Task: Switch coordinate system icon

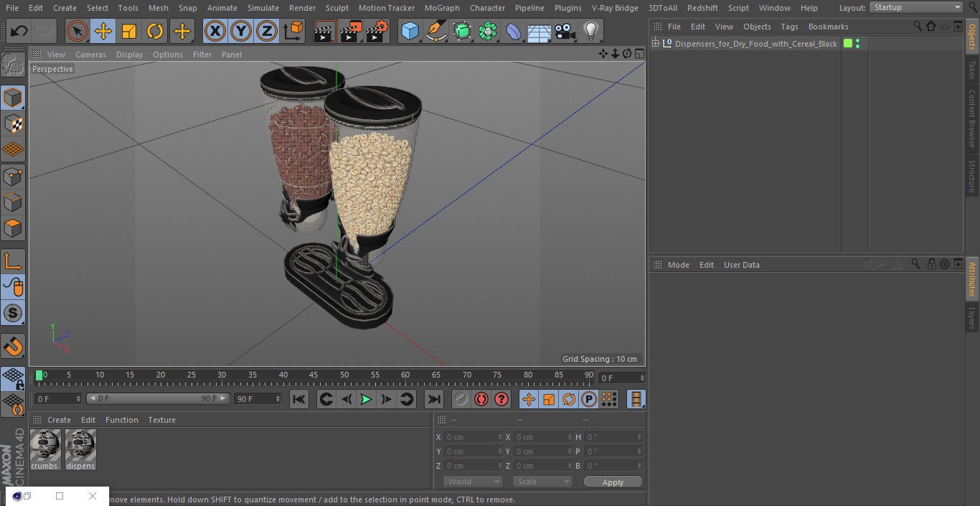Action: [293, 31]
